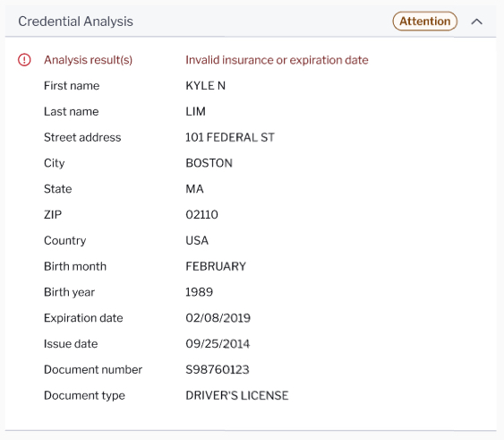Click the Expiration date field label
This screenshot has width=504, height=440.
[83, 318]
